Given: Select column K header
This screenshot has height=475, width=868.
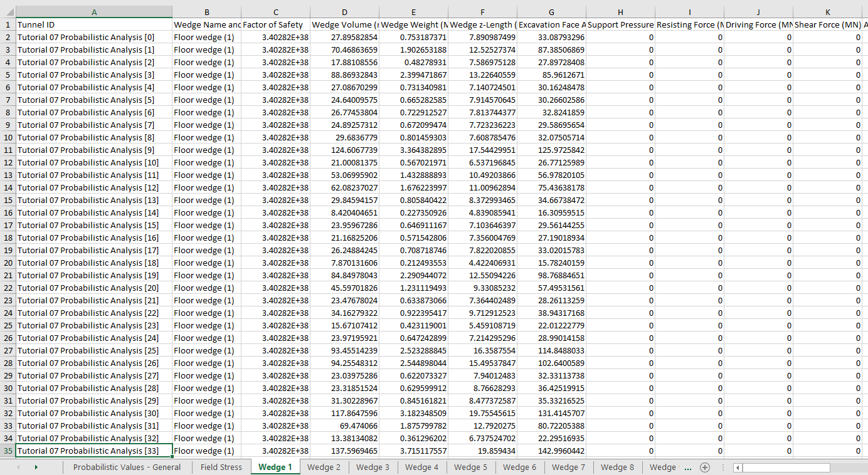Looking at the screenshot, I should (x=828, y=12).
